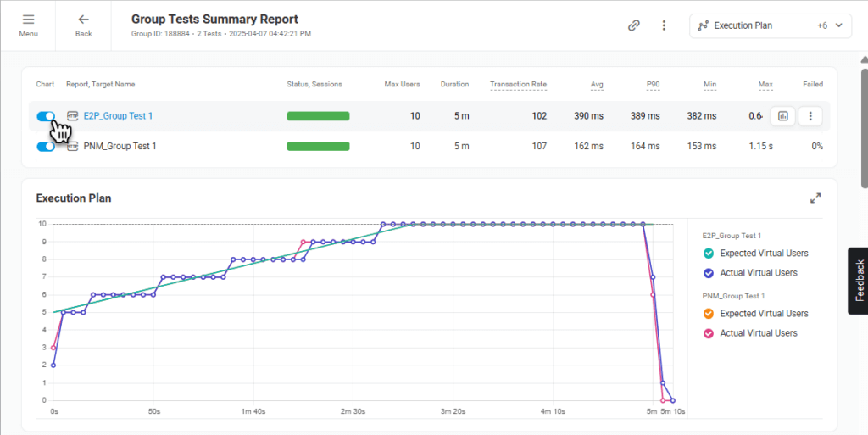Viewport: 868px width, 435px height.
Task: Copy report link via chain icon
Action: (633, 25)
